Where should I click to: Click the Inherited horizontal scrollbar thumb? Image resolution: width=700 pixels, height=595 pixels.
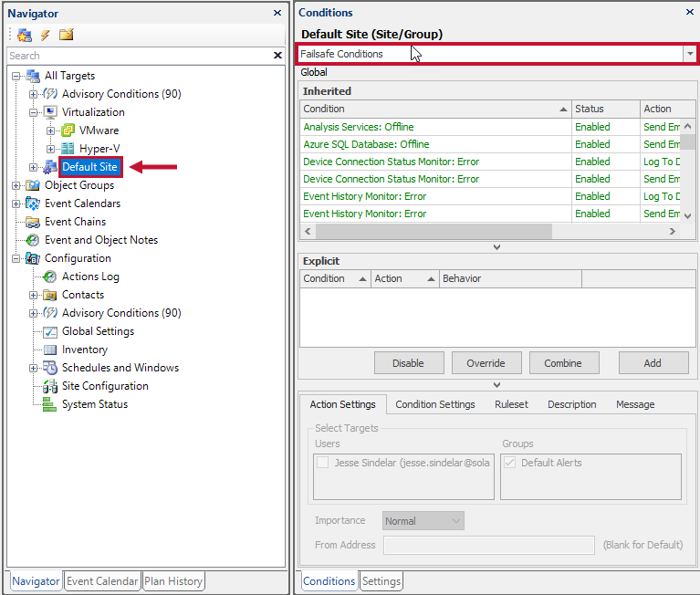[434, 231]
